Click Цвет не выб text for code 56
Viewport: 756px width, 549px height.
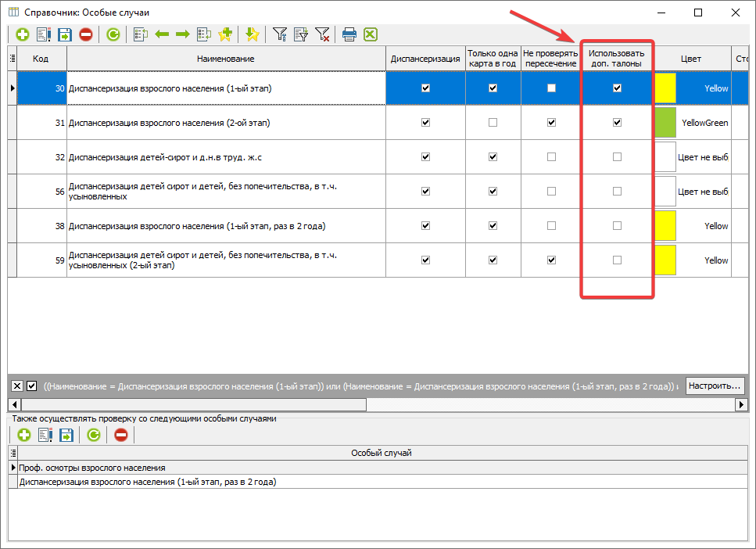703,192
